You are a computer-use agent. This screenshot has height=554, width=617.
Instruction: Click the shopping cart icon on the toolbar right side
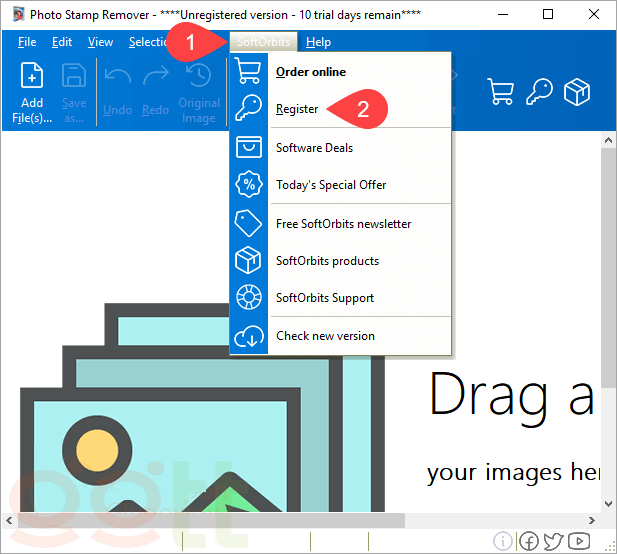coord(500,92)
